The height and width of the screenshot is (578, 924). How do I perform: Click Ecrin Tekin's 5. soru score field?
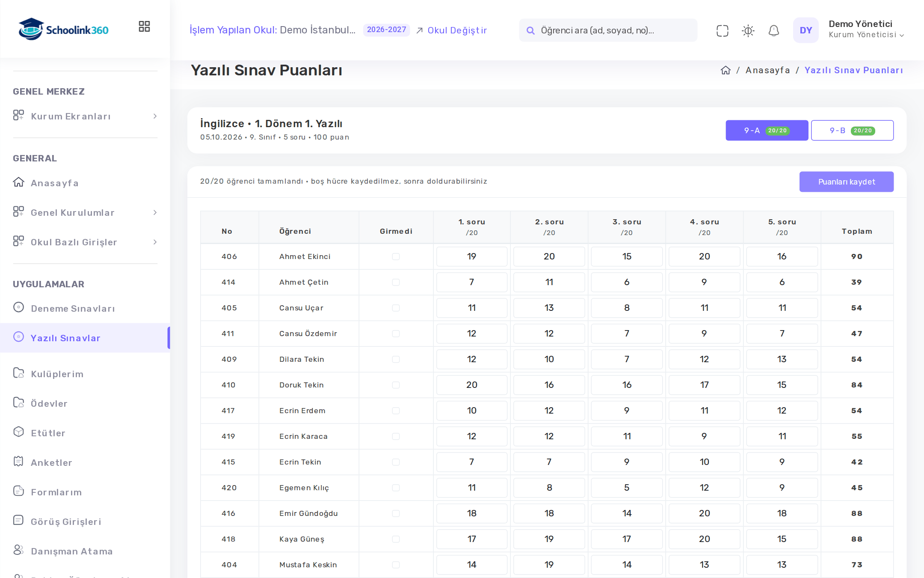tap(782, 462)
